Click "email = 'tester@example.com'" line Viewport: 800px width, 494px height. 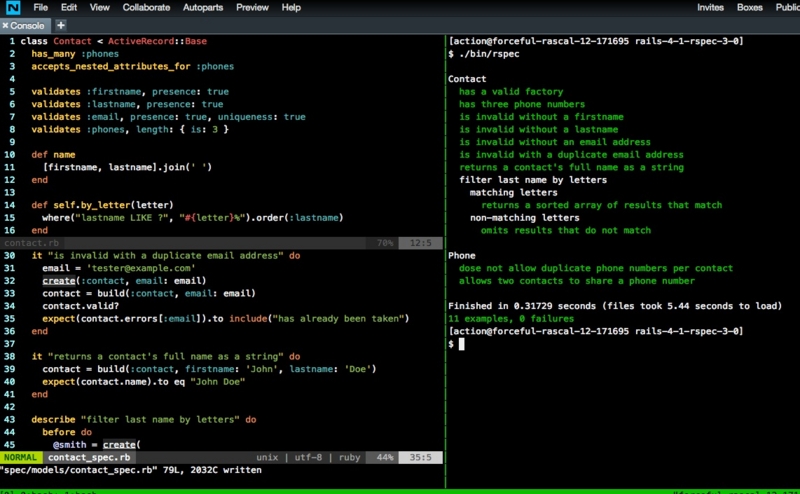(119, 268)
